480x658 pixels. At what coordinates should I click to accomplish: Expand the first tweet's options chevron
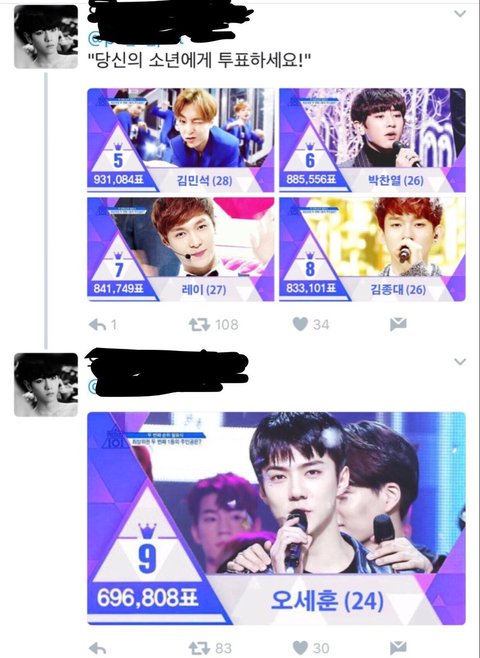pos(460,14)
